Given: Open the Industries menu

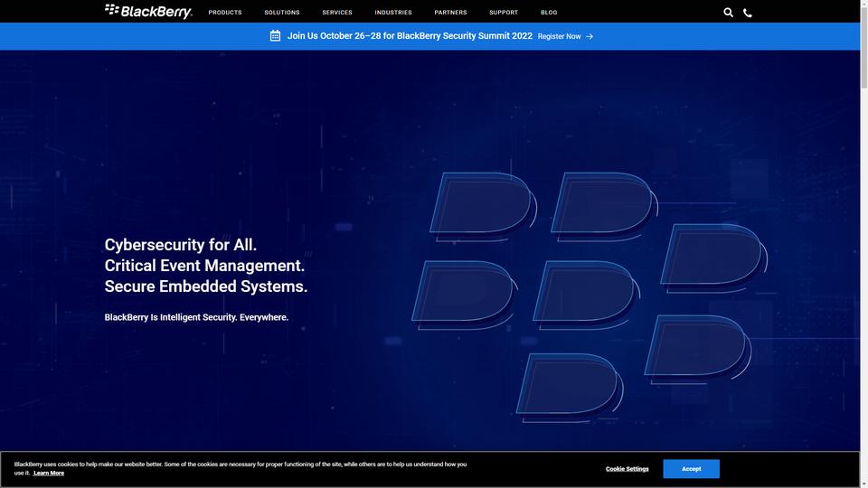Looking at the screenshot, I should tap(393, 12).
